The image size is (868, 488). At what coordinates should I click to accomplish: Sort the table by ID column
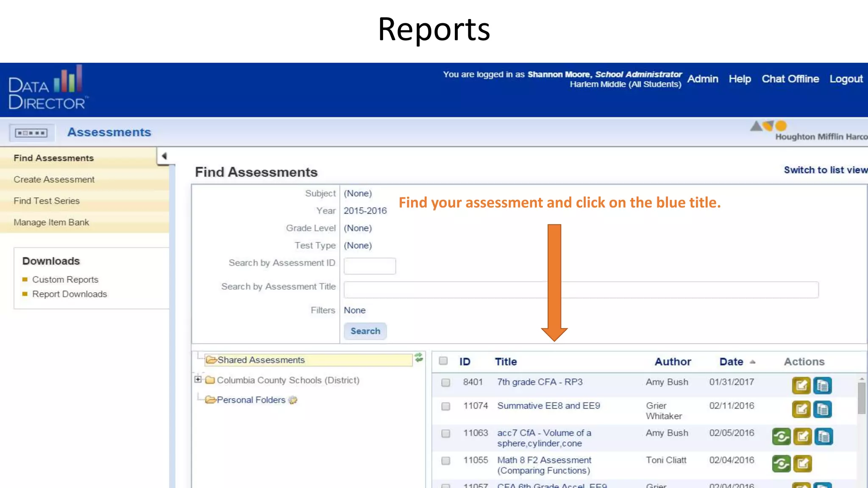pyautogui.click(x=465, y=362)
